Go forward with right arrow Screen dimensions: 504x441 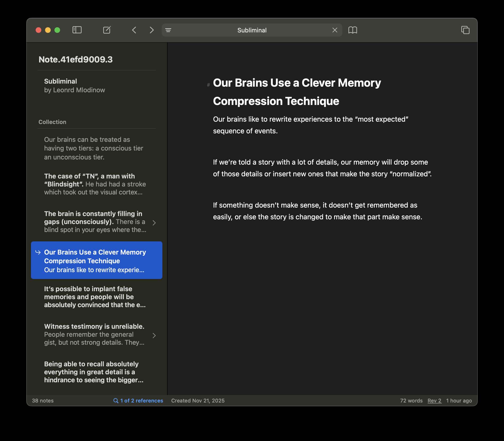tap(152, 30)
